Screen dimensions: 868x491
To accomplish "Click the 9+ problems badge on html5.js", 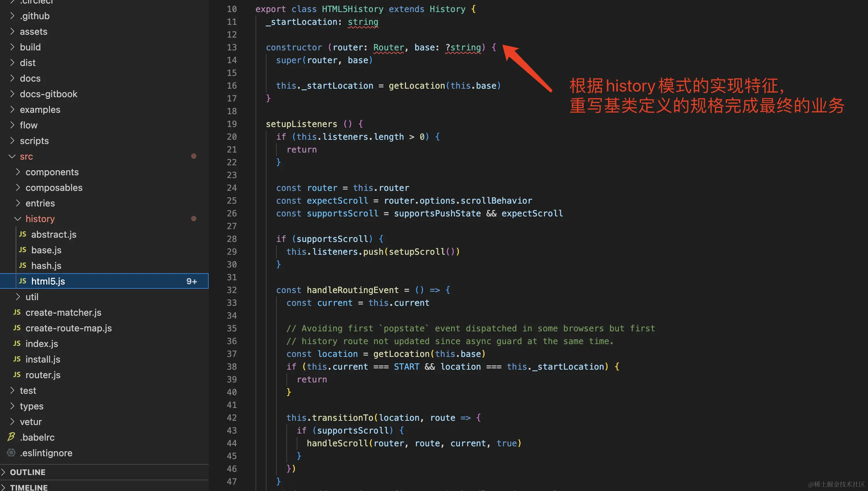I will 191,281.
